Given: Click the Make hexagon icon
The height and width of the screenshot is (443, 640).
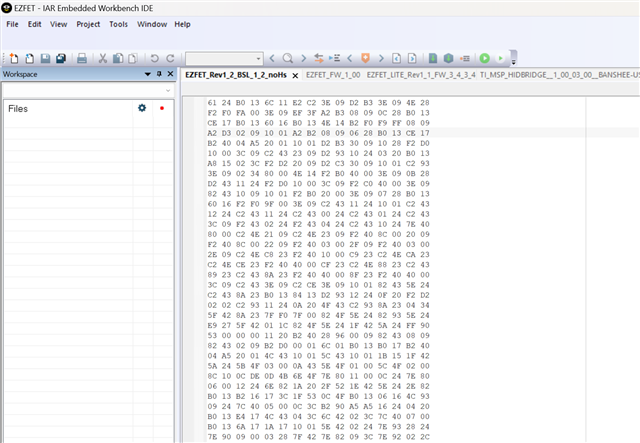Looking at the screenshot, I should pyautogui.click(x=448, y=58).
